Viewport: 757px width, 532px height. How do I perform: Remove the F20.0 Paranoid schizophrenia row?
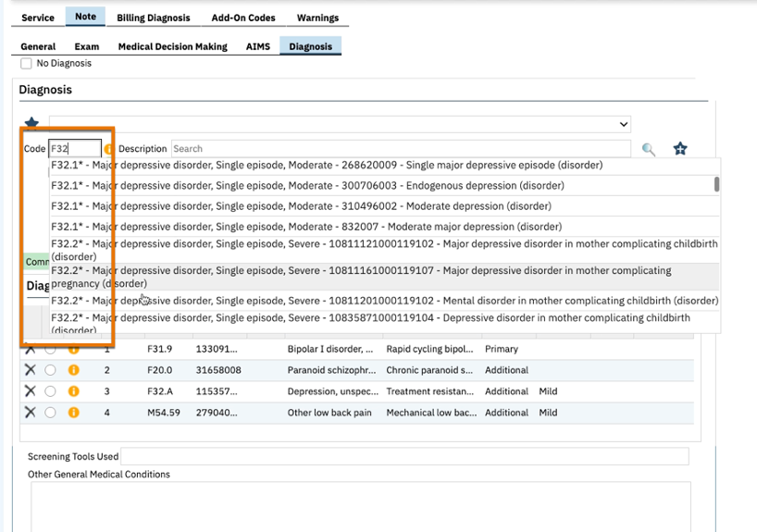[30, 370]
